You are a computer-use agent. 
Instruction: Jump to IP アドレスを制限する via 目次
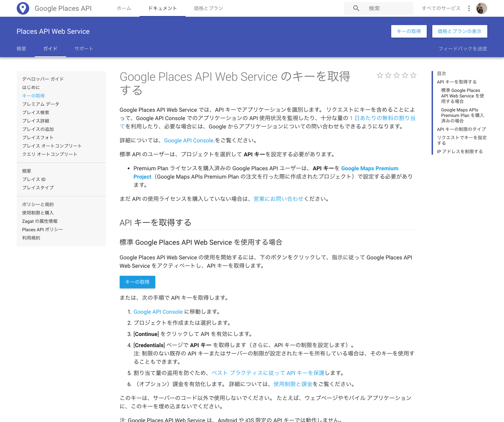tap(460, 151)
